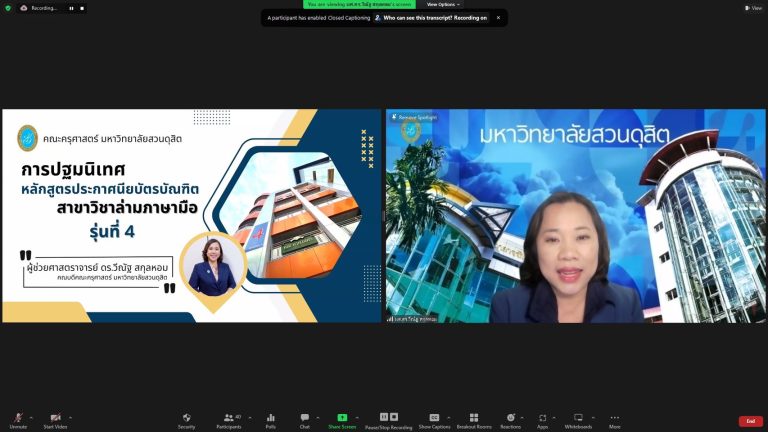Open the Polls window
The image size is (768, 432).
click(x=270, y=420)
